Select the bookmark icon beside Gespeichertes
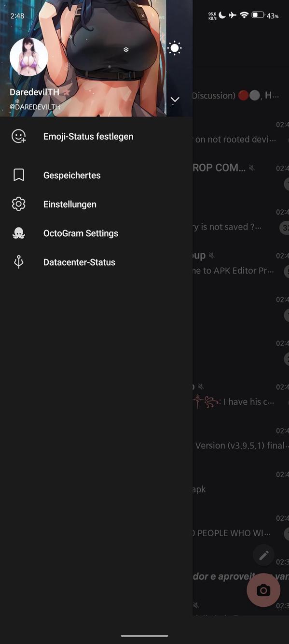Screen dimensions: 289x644 click(x=18, y=175)
